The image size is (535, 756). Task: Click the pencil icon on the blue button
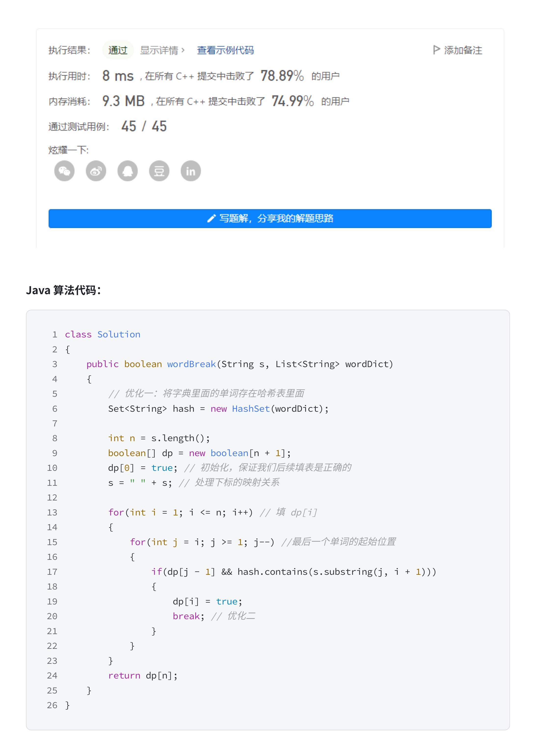pos(211,218)
